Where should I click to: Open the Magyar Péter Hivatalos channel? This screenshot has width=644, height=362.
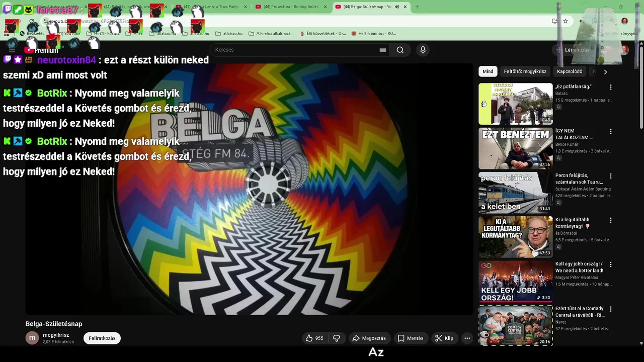pos(577,278)
